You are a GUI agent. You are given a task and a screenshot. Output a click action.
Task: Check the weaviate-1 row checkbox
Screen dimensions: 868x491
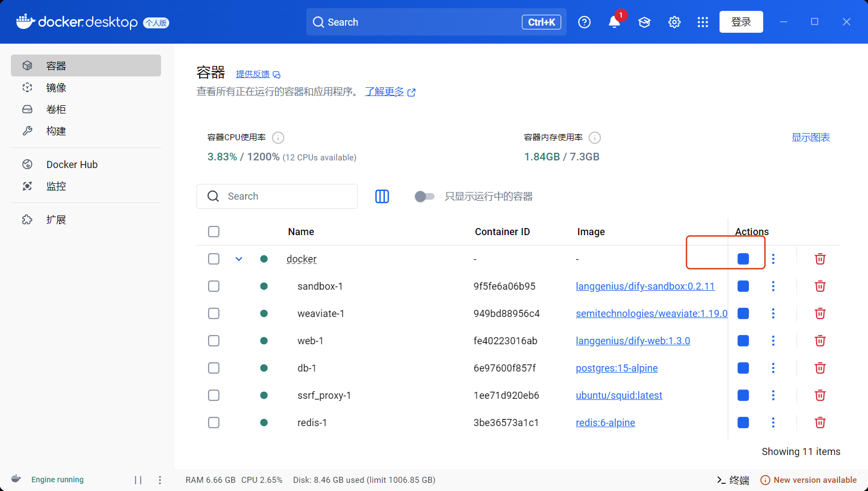coord(213,314)
